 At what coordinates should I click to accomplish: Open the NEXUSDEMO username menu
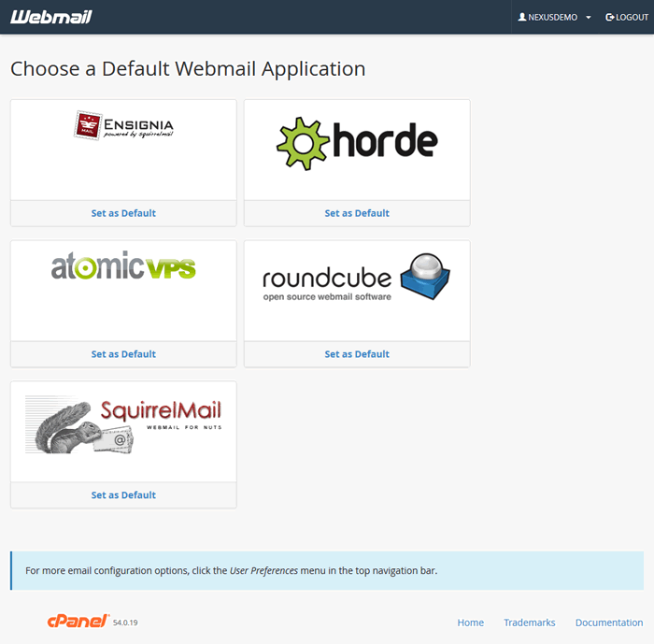tap(552, 17)
